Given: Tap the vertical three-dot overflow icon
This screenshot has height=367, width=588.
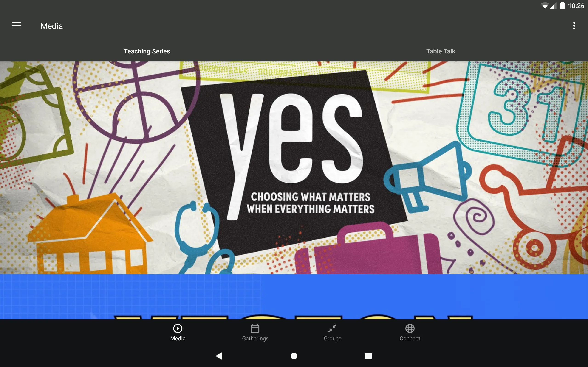Looking at the screenshot, I should pyautogui.click(x=574, y=26).
